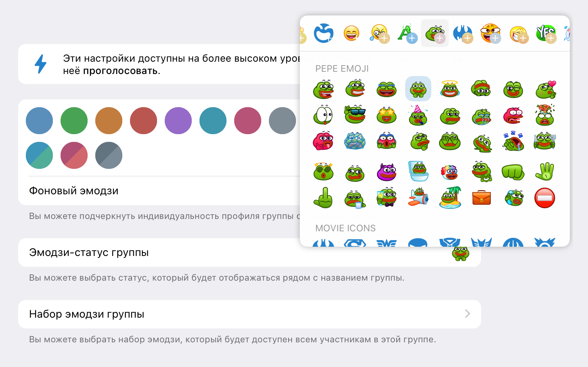Select Pepe on palm island emoji
Screen dimensions: 588x367
450,197
